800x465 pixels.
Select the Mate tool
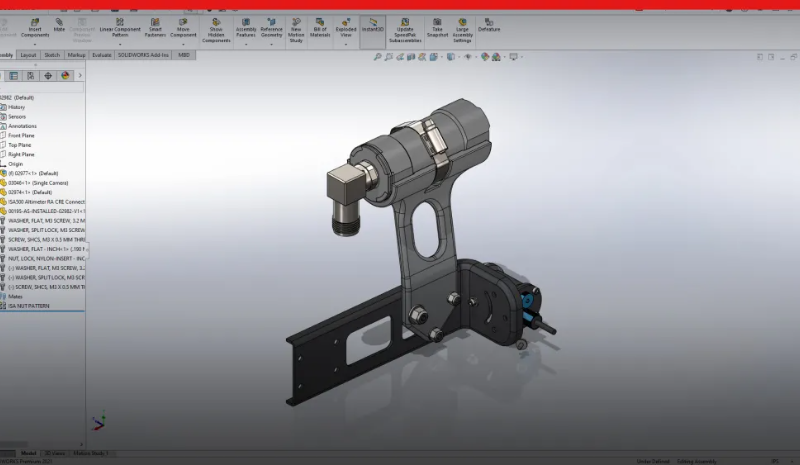click(x=60, y=24)
